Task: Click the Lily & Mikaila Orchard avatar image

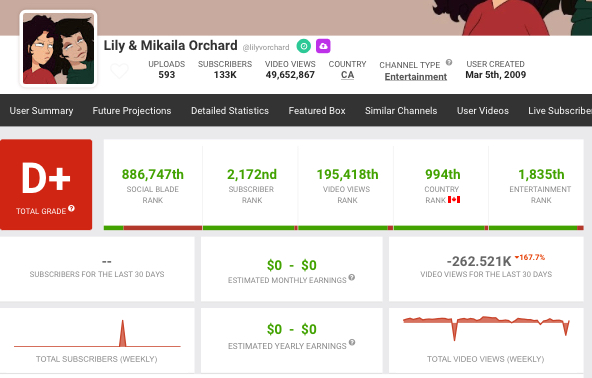Action: (59, 48)
